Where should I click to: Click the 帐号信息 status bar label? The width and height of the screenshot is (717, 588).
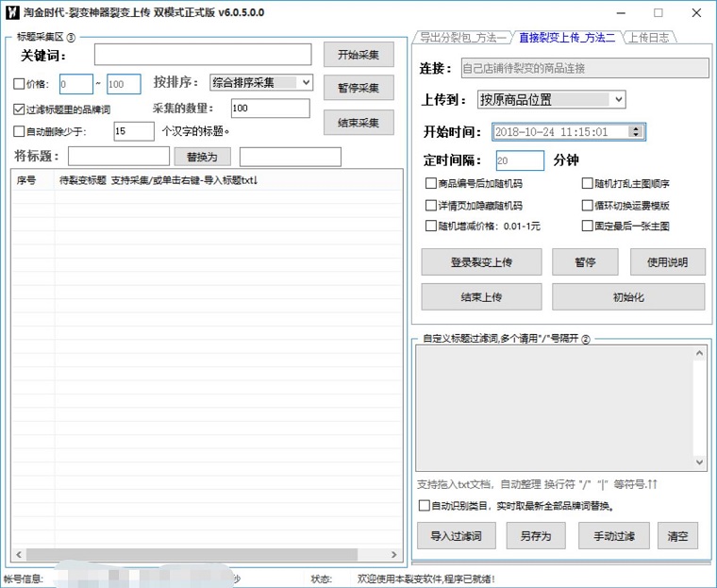[x=23, y=579]
